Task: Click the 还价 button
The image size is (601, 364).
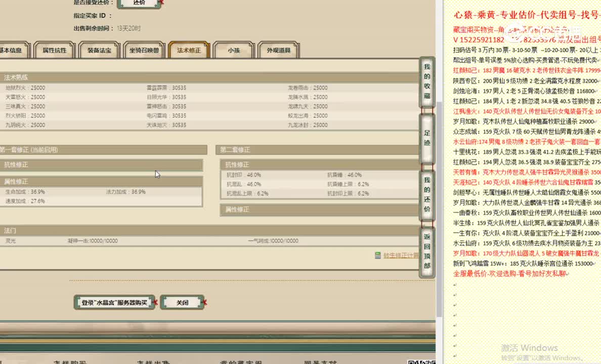Action: (139, 3)
